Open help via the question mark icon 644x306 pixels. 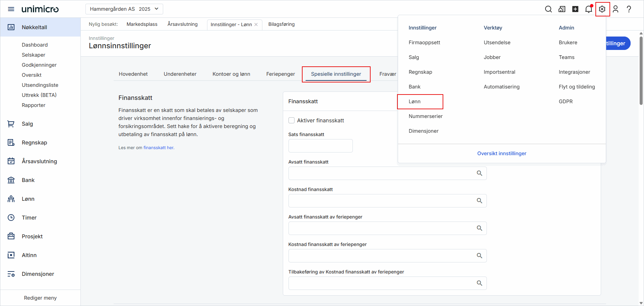pos(629,9)
